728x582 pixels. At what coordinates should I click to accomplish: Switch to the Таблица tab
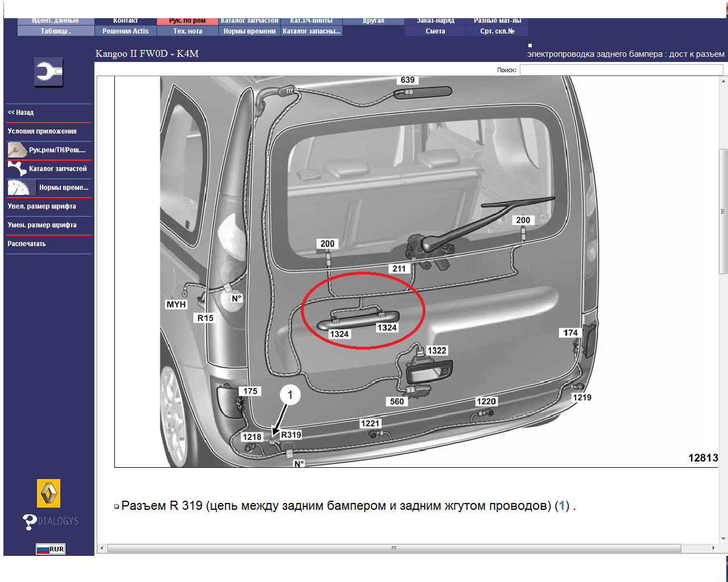pyautogui.click(x=56, y=31)
